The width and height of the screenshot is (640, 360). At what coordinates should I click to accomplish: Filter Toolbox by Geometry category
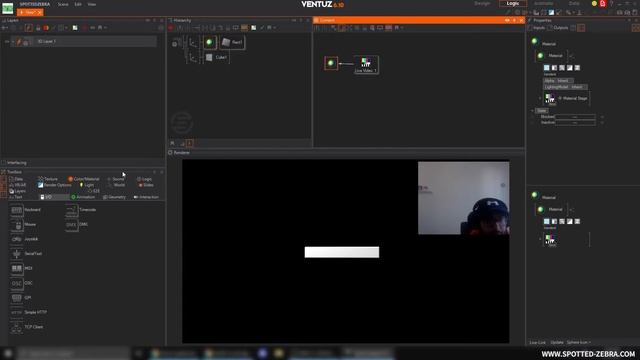click(x=114, y=197)
